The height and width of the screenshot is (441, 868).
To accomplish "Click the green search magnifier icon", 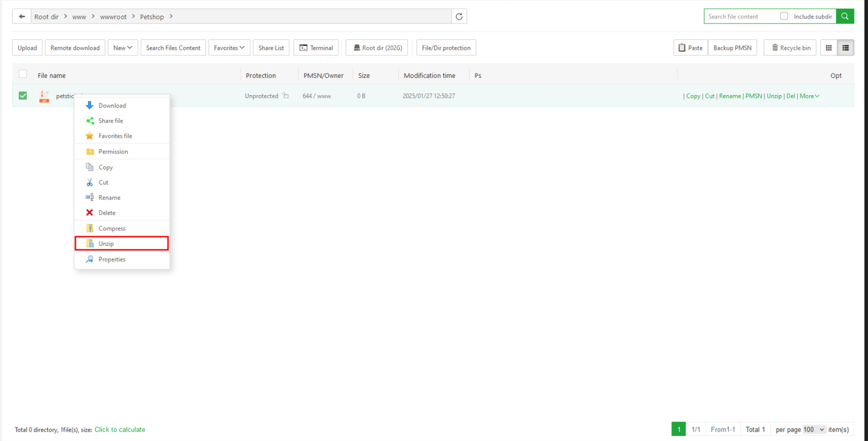I will click(x=845, y=17).
